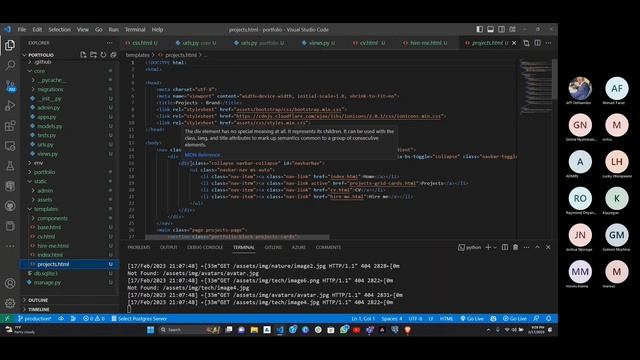Open the Terminal menu
640x360 pixels.
click(x=135, y=29)
